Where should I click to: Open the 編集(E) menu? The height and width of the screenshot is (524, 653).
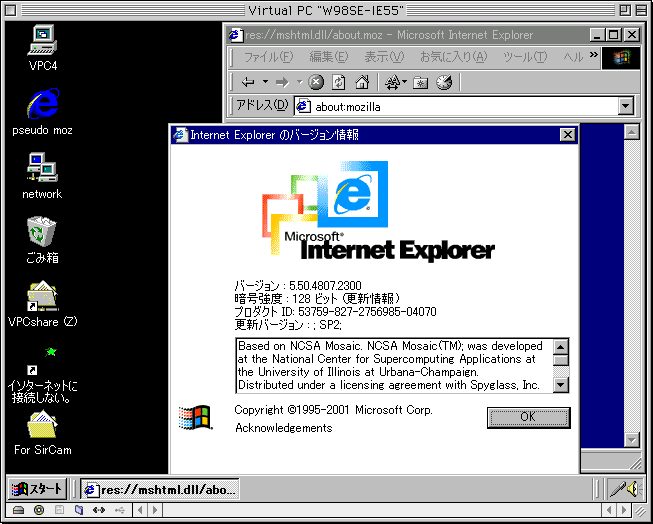pos(329,57)
